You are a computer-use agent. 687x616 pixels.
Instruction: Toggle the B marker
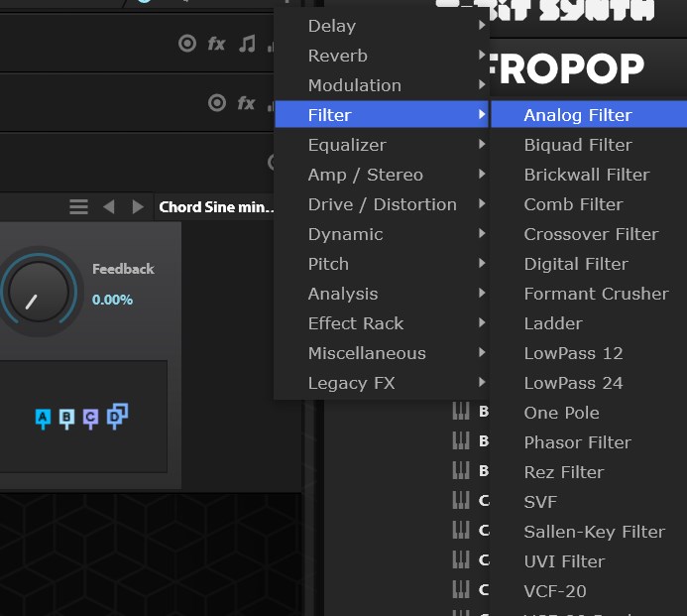[66, 418]
